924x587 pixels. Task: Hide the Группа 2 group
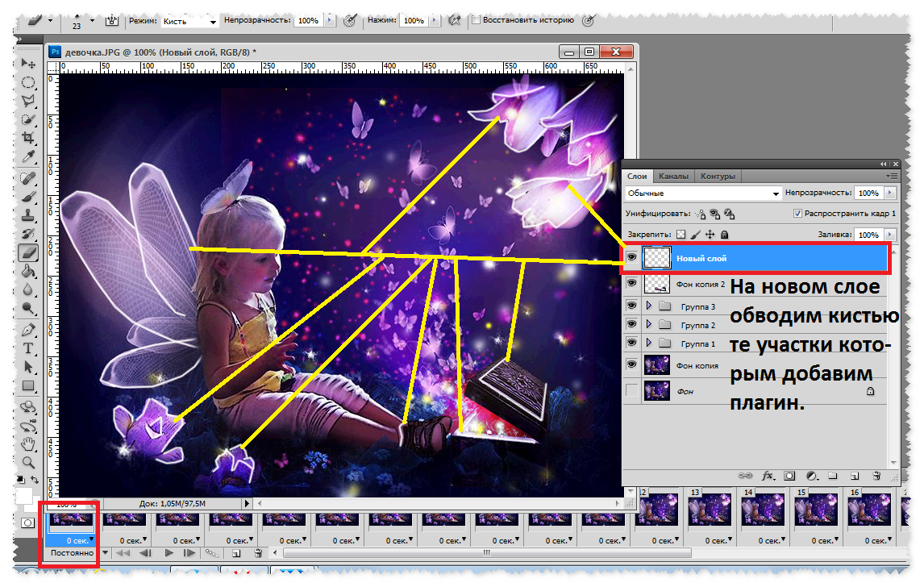coord(631,324)
